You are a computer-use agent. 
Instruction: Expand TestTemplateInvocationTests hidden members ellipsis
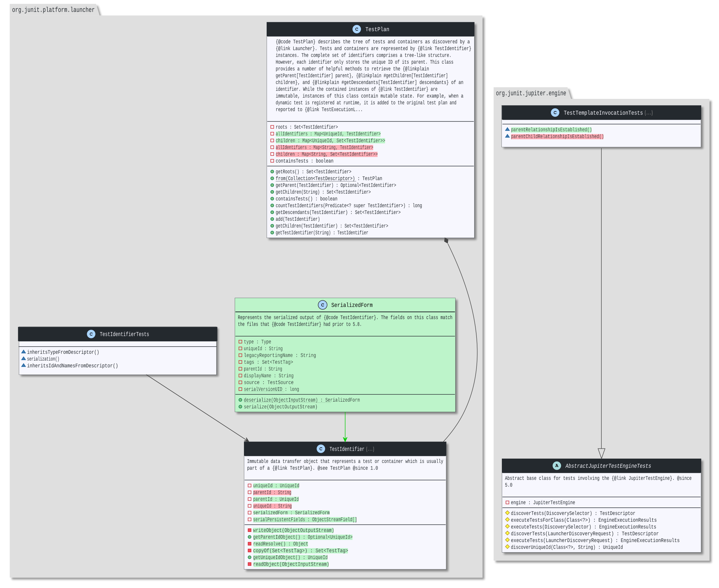(x=649, y=113)
